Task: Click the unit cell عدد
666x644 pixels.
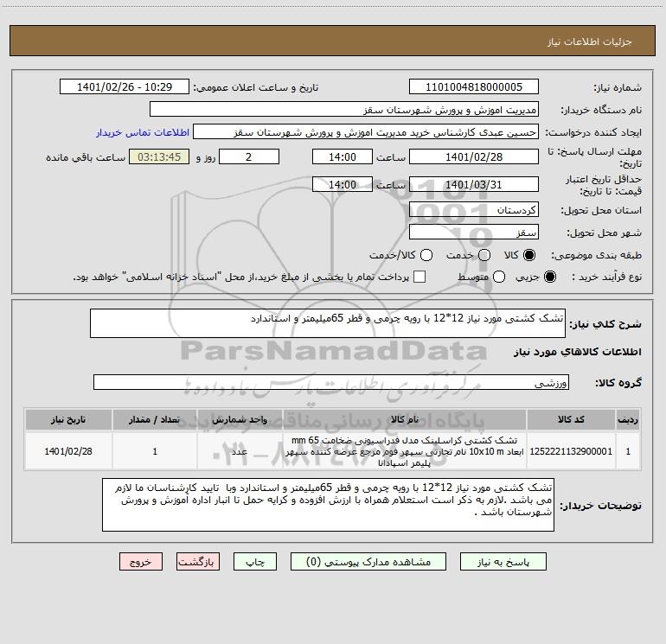Action: (x=240, y=451)
